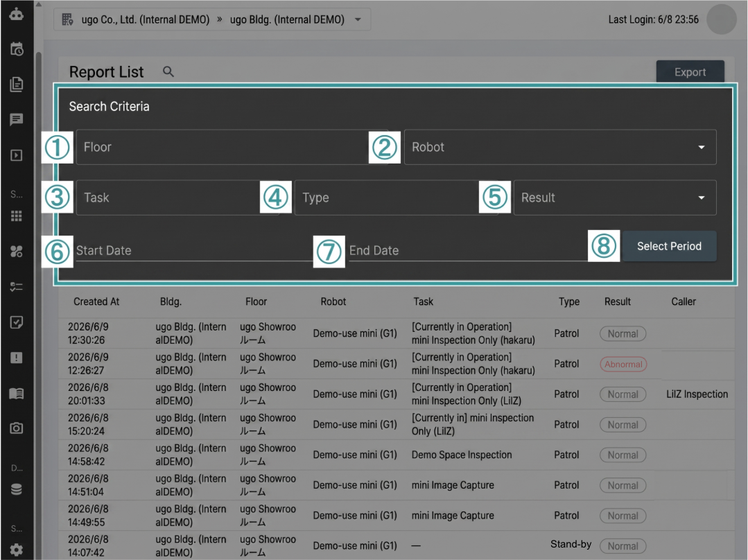Click the play video sidebar icon
This screenshot has width=748, height=560.
[16, 155]
